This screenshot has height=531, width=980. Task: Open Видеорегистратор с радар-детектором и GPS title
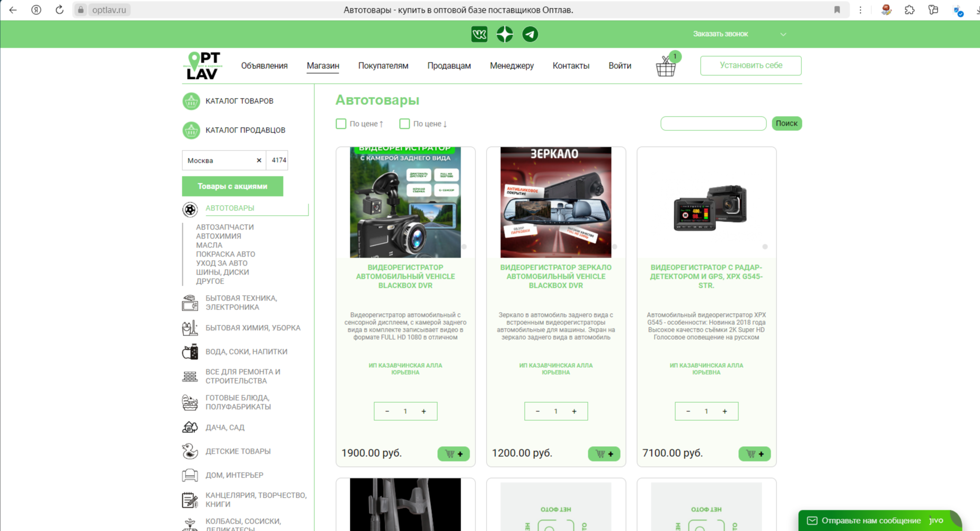pos(707,277)
